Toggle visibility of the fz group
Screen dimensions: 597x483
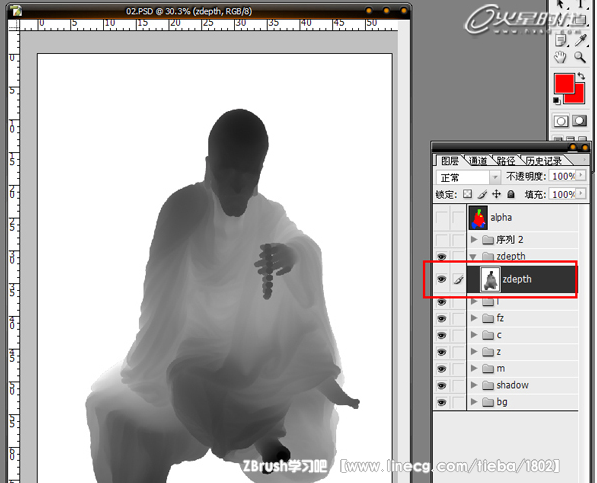click(x=442, y=318)
